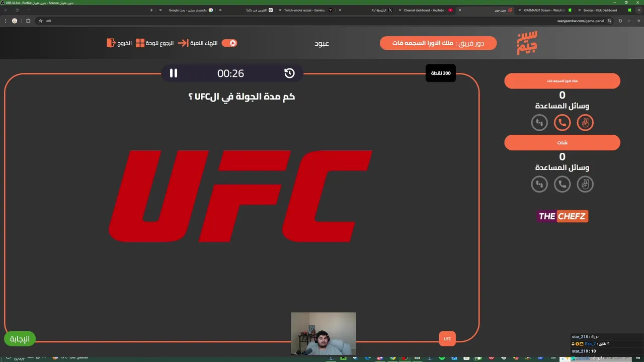Click the Ezo_7 chat message
644x362 pixels.
point(590,344)
